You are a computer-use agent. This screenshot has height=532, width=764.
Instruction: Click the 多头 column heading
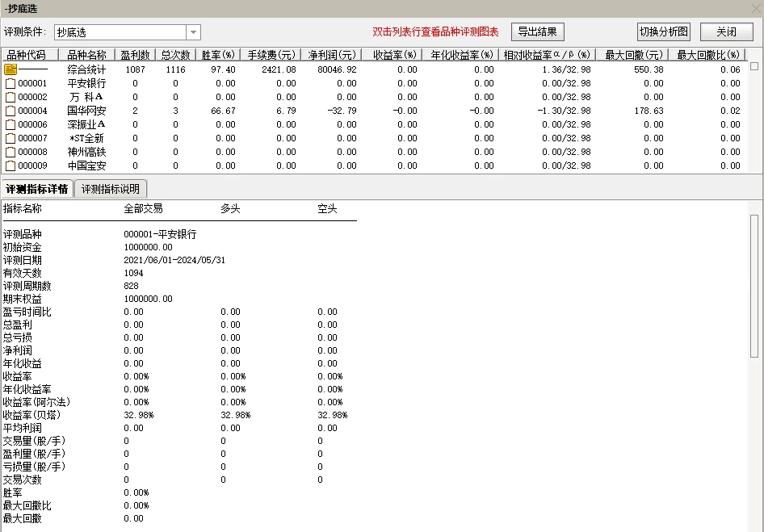[230, 209]
